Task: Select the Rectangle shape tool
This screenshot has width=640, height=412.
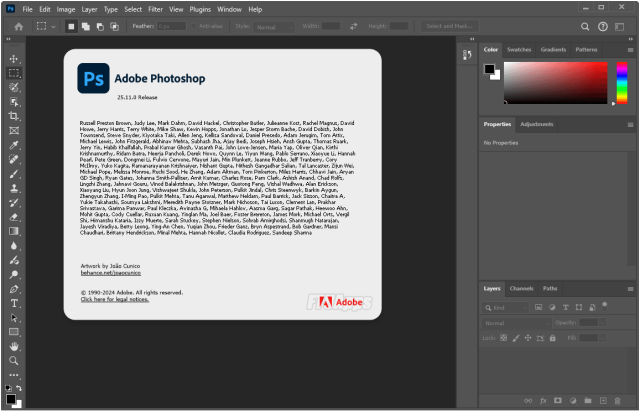Action: (x=14, y=332)
